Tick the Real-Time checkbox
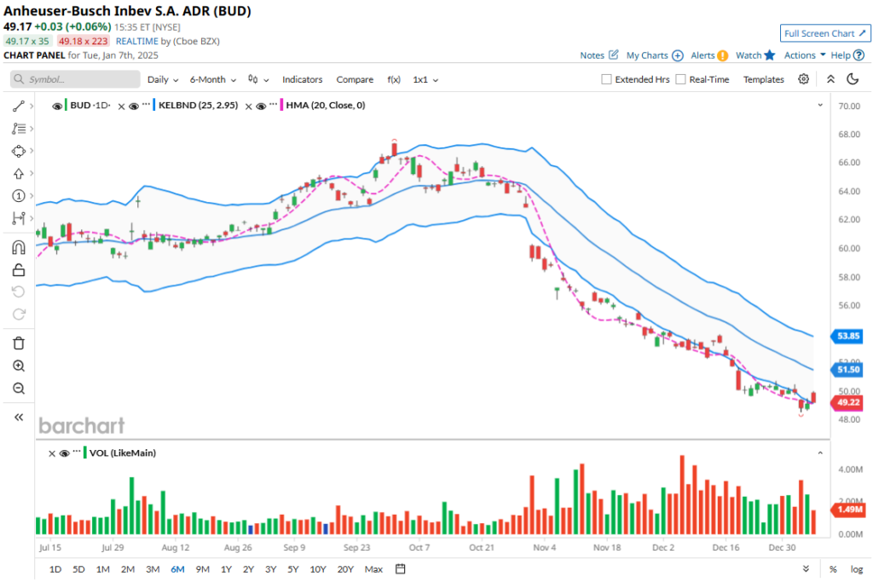This screenshot has height=588, width=873. pos(680,79)
